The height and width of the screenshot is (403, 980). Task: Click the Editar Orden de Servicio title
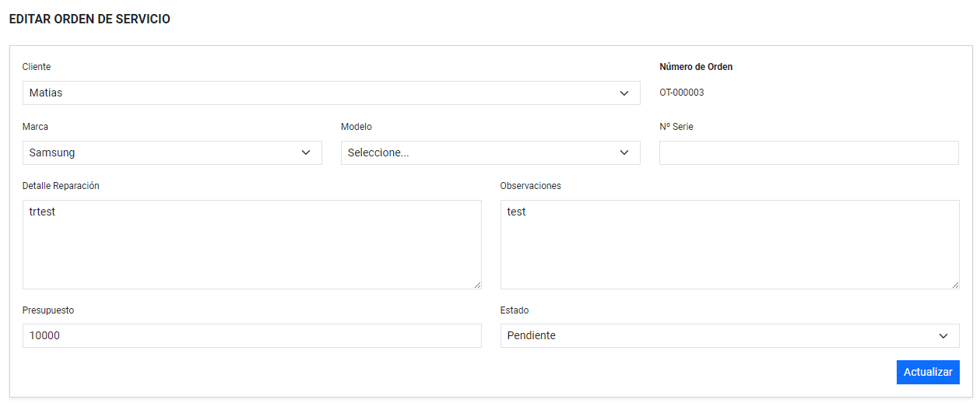(x=90, y=19)
